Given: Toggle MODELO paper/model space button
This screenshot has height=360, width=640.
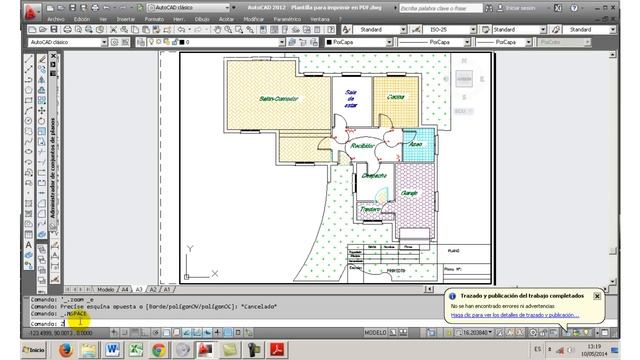Looking at the screenshot, I should [375, 333].
